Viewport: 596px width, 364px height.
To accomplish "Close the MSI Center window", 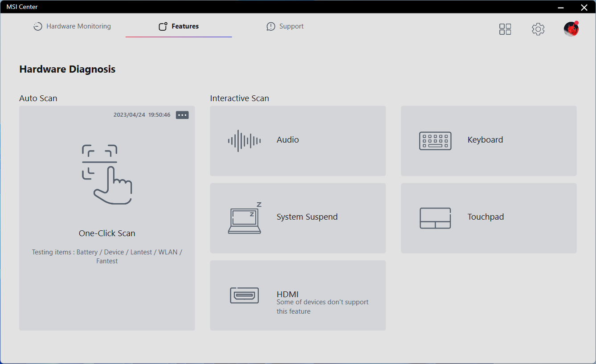I will pos(584,7).
